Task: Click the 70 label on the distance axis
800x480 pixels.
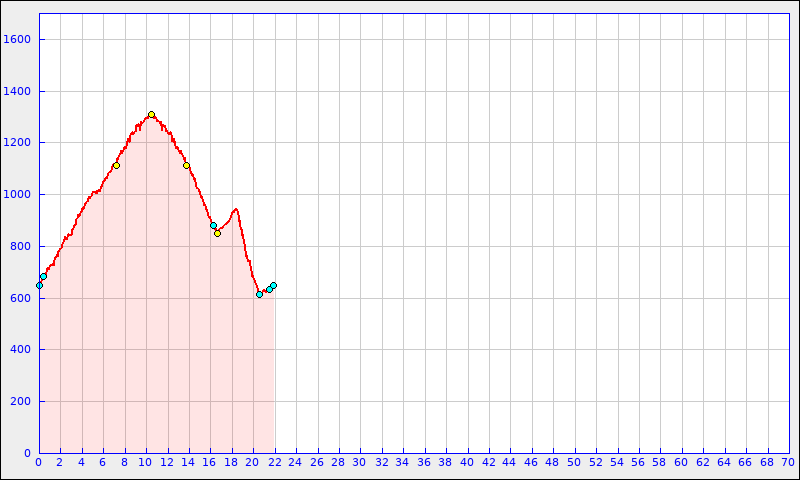Action: click(x=787, y=462)
